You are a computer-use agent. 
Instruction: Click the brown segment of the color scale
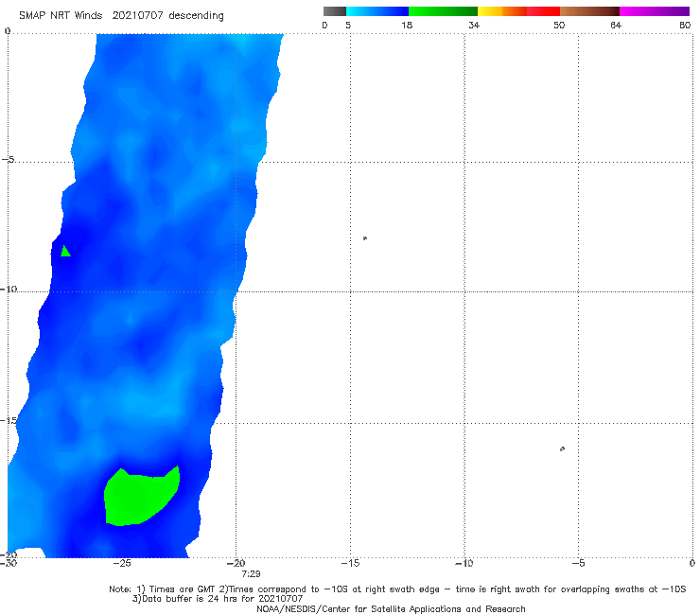pos(589,11)
